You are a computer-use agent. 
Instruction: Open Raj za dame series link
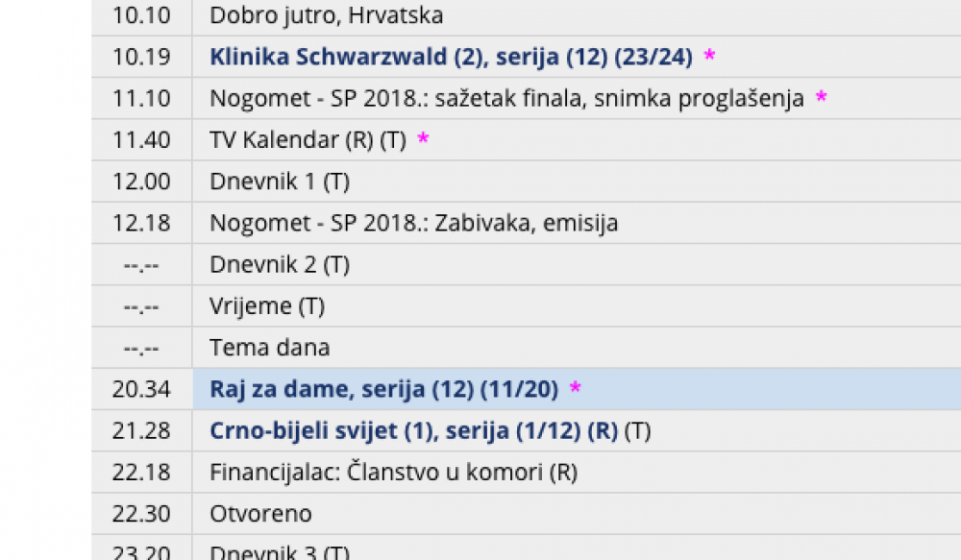383,390
